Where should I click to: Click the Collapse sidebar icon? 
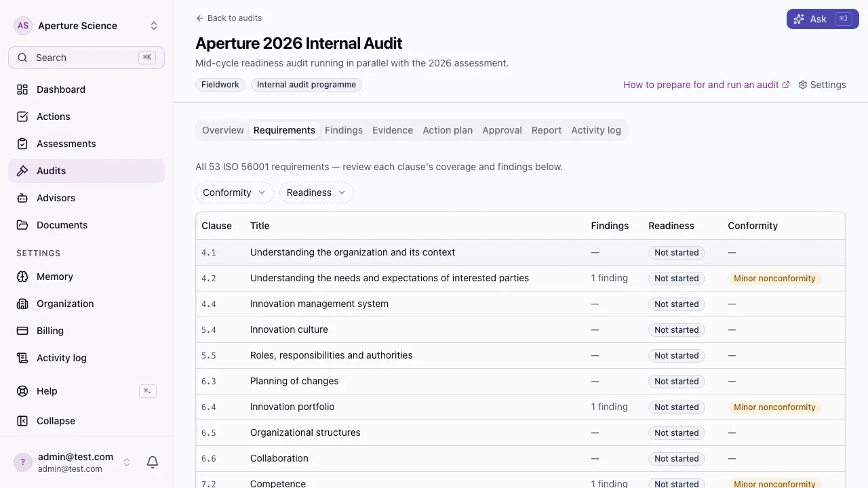[x=22, y=421]
